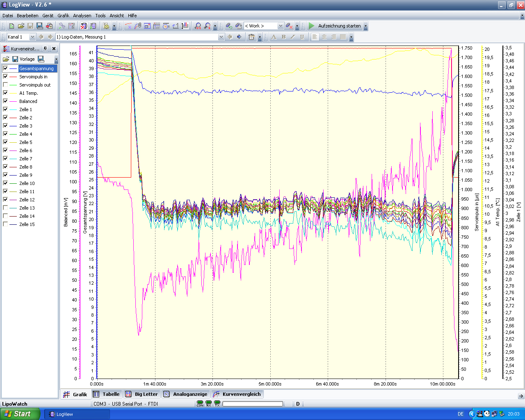Viewport: 525px width, 420px height.
Task: Select the trash bin delete measurement icon
Action: coord(251,37)
